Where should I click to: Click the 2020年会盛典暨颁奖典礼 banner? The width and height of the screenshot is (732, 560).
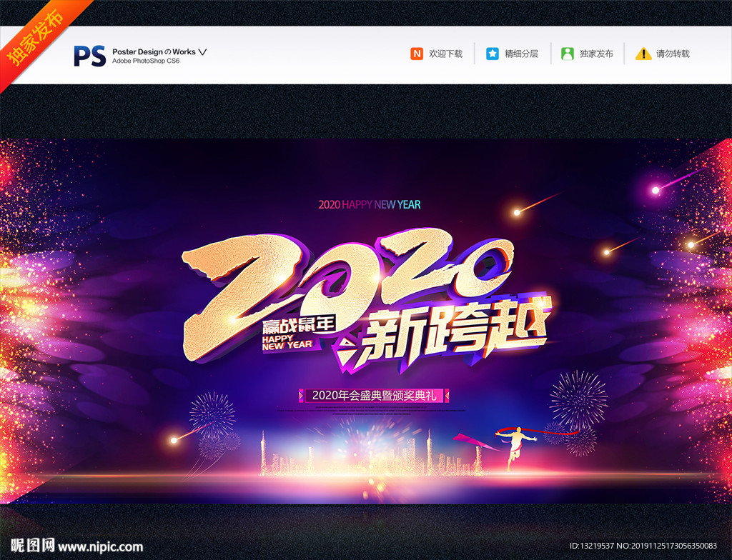(x=374, y=395)
